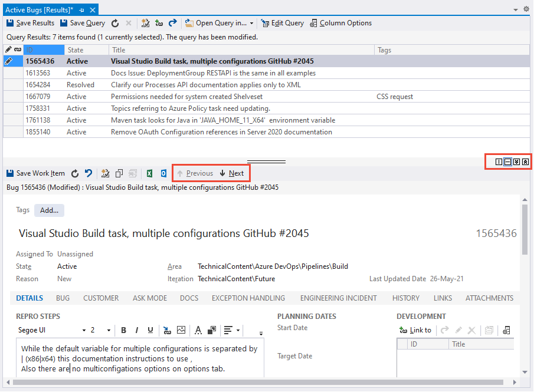
Task: Send work item to Outlook
Action: pos(163,173)
